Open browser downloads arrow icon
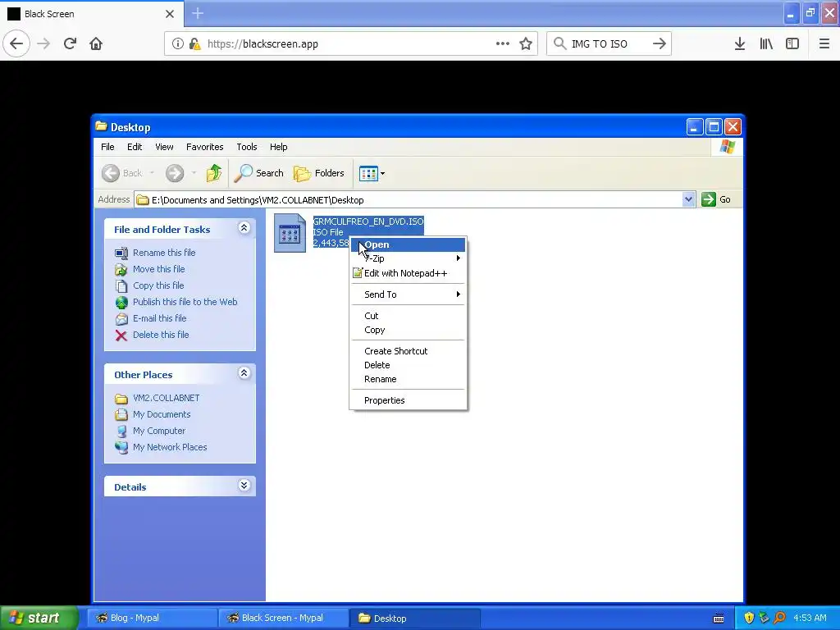Image resolution: width=840 pixels, height=630 pixels. (740, 44)
